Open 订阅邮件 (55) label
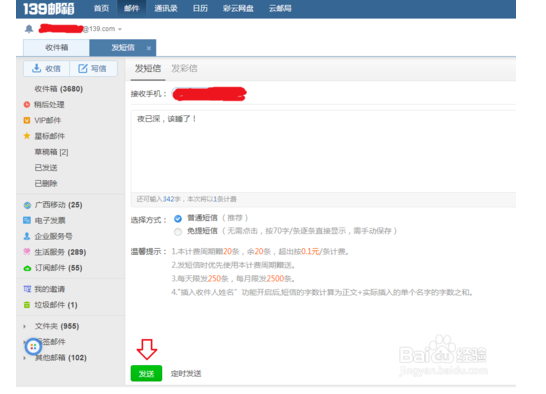 click(x=58, y=268)
